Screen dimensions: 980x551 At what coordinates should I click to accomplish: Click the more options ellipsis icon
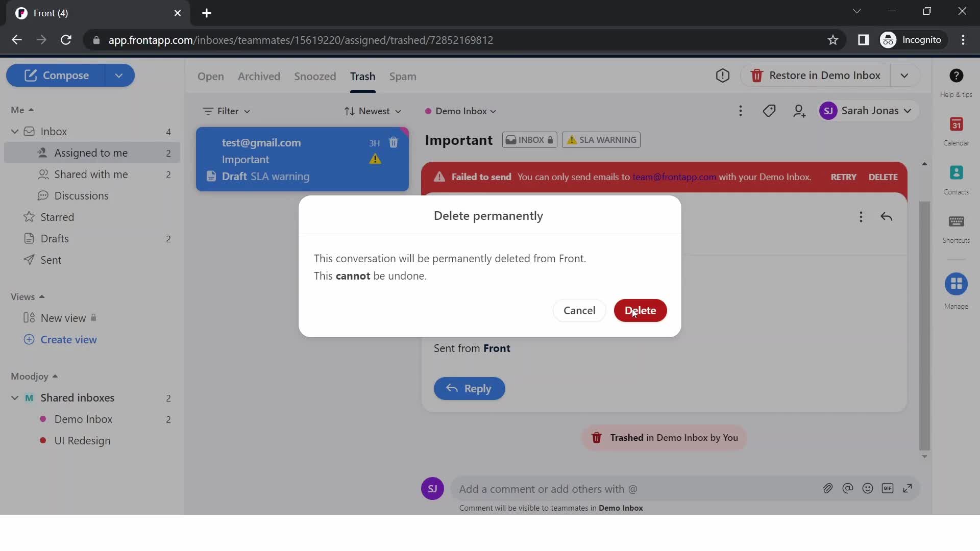741,110
